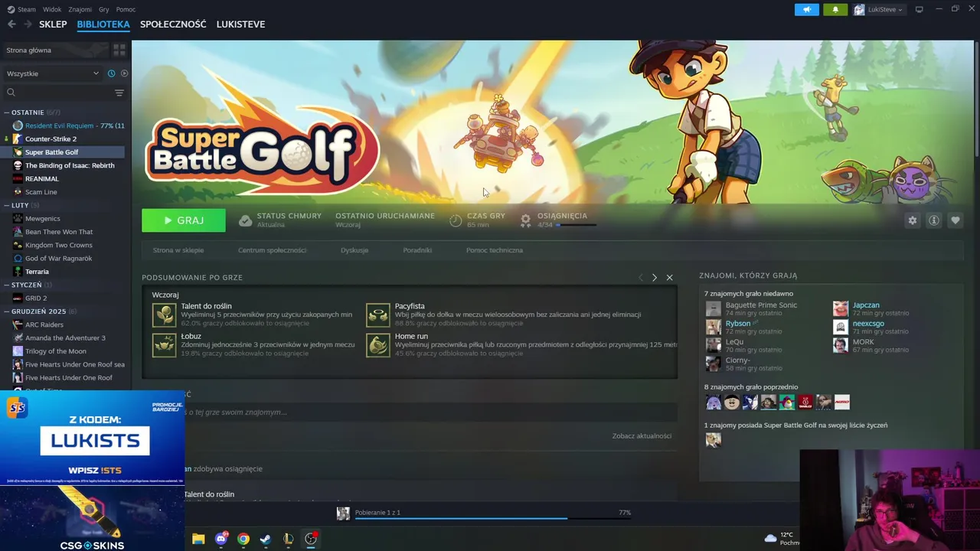Image resolution: width=980 pixels, height=551 pixels.
Task: Open the Pomoc menu
Action: click(126, 9)
